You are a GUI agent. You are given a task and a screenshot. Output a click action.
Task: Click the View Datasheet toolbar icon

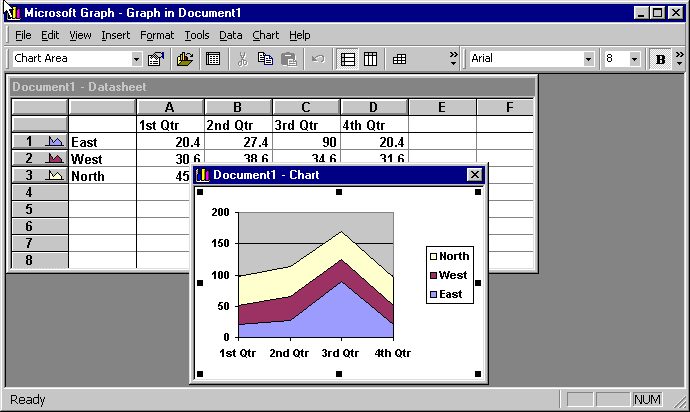point(213,59)
